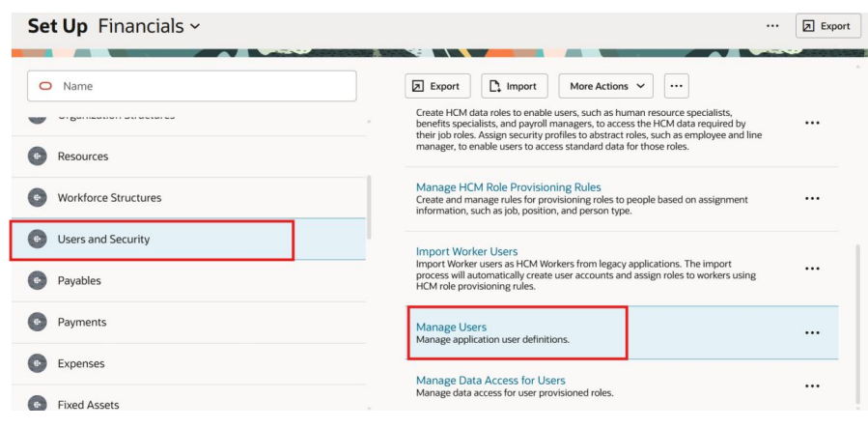
Task: Click the Users and Security icon
Action: coord(35,240)
